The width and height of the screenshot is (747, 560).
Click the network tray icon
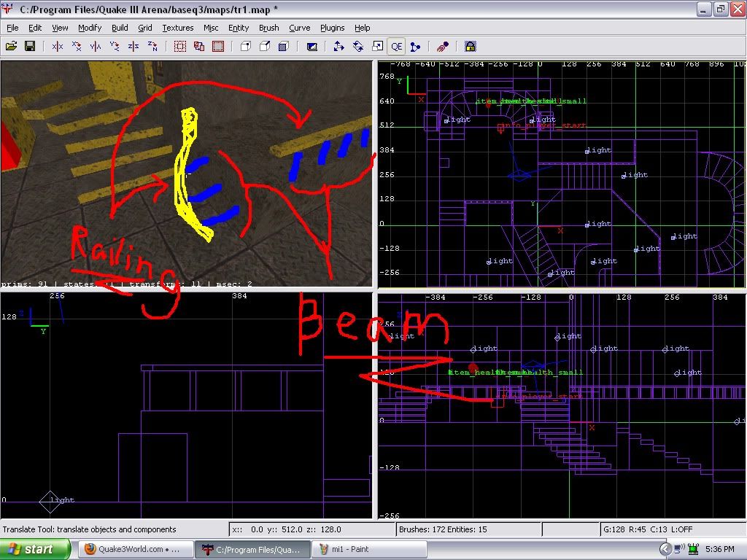point(693,549)
